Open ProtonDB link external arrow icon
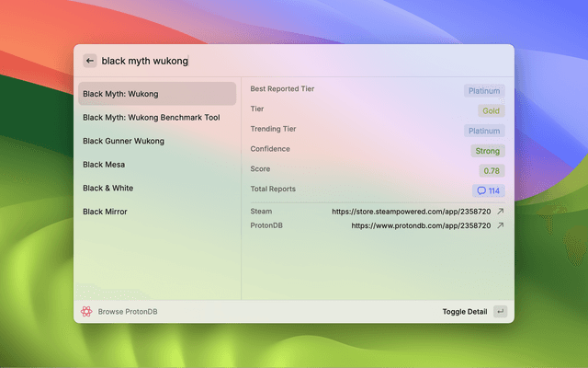The image size is (588, 368). point(500,225)
